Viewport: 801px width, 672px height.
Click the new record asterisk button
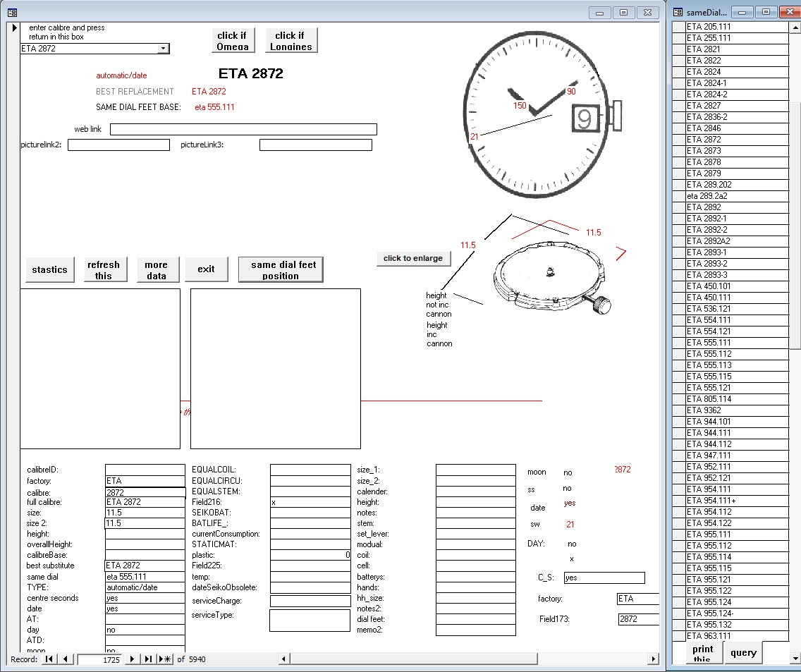point(164,659)
